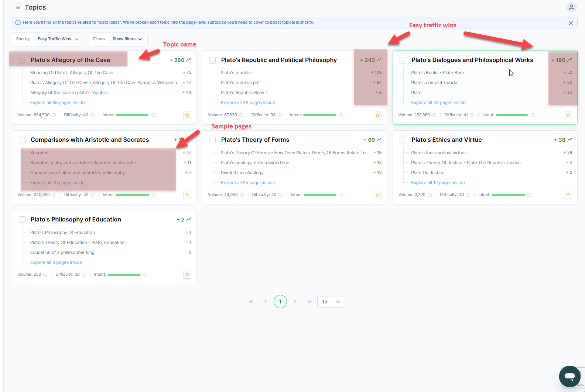The height and width of the screenshot is (392, 585).
Task: Dismiss the blue info banner
Action: (571, 23)
